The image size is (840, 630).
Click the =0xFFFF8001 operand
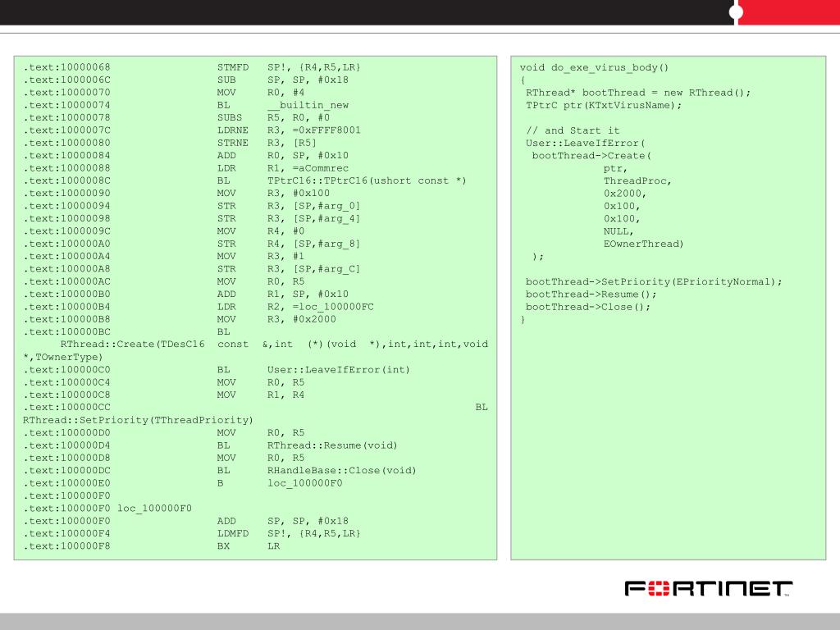tap(326, 130)
